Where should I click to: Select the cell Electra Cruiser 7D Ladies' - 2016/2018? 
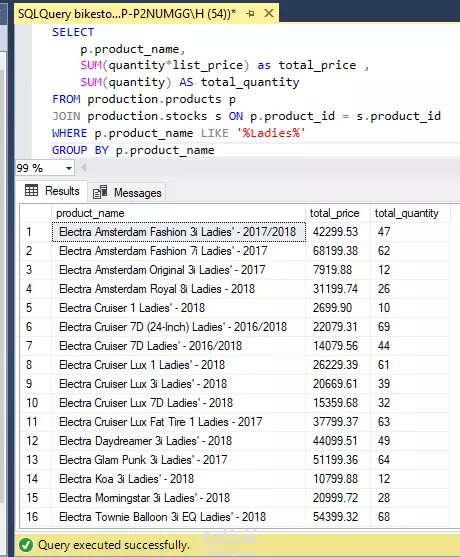coord(179,346)
